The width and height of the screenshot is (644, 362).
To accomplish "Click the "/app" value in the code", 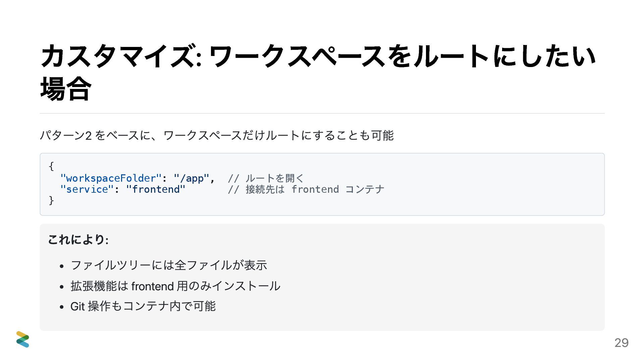I will tap(191, 178).
